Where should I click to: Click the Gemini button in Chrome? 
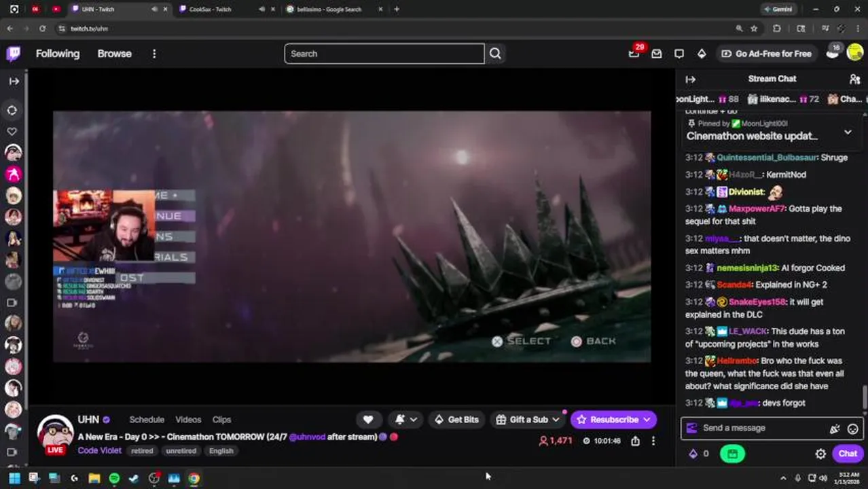point(778,10)
